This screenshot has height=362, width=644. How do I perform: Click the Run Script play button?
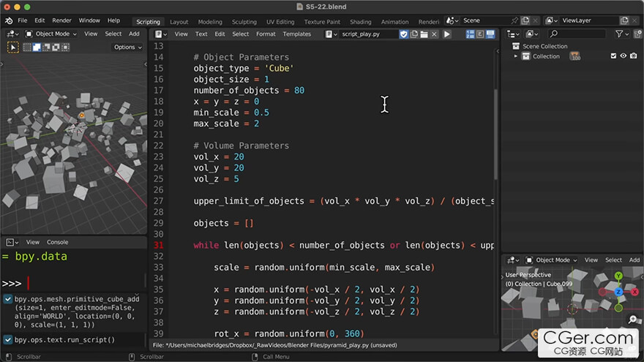click(x=447, y=34)
